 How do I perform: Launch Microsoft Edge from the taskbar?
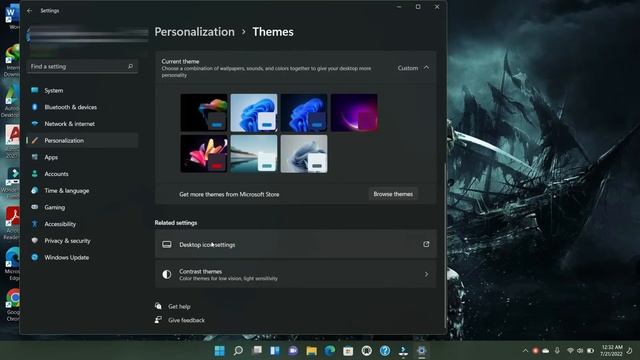[330, 351]
